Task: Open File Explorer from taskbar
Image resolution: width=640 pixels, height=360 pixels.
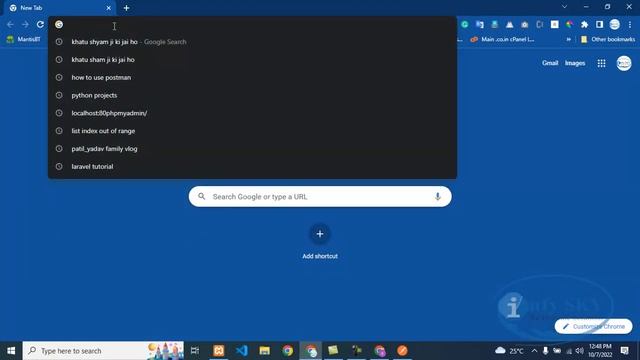Action: [x=264, y=351]
